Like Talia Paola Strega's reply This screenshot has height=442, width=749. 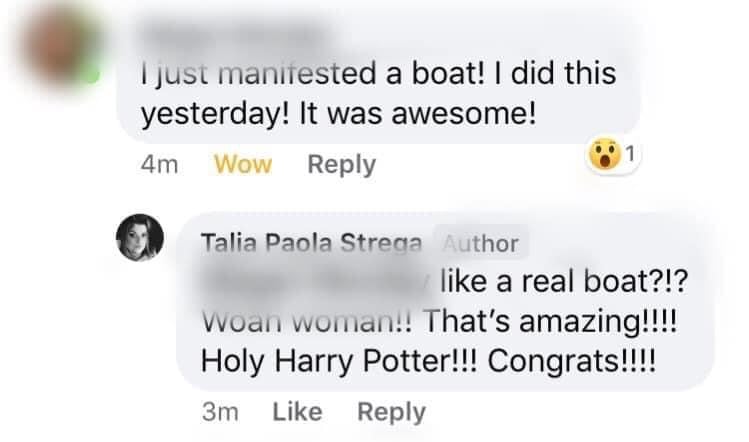coord(297,411)
